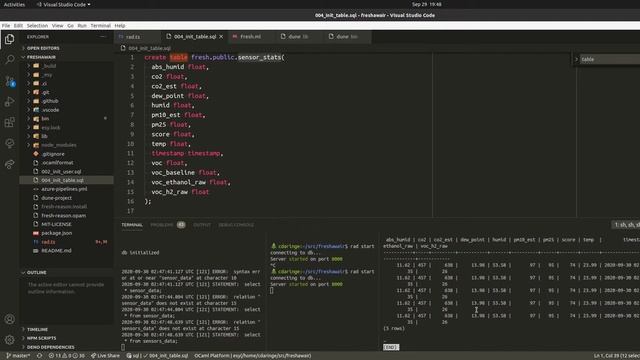Open the Extensions view icon

tap(9, 122)
